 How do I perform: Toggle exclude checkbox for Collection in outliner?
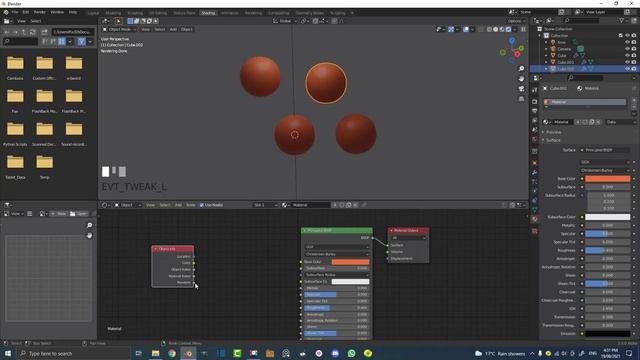click(621, 36)
